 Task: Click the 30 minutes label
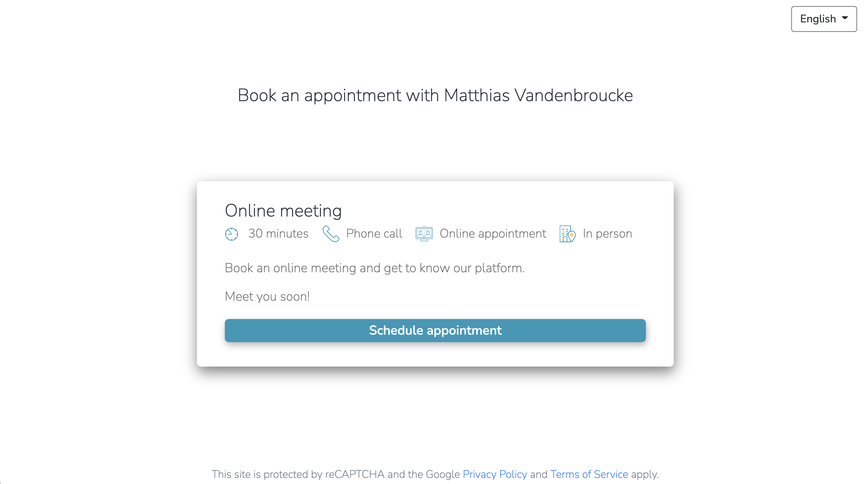pos(278,234)
